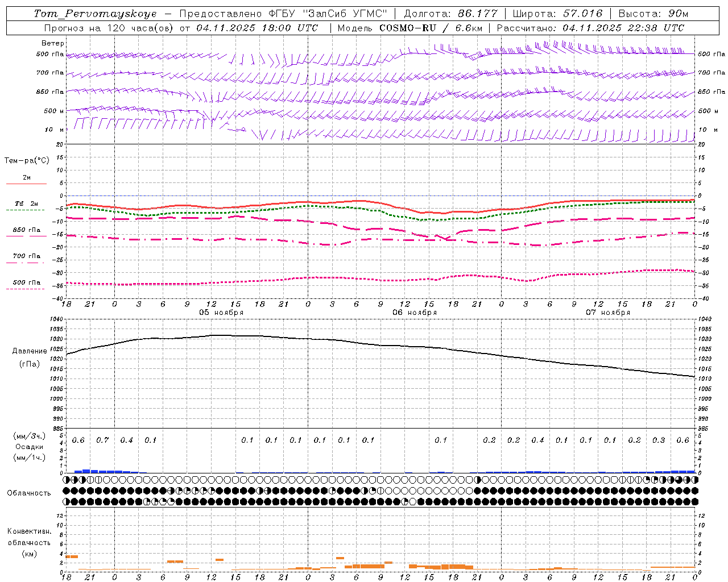Select the 2м temperature legend entry

27,177
